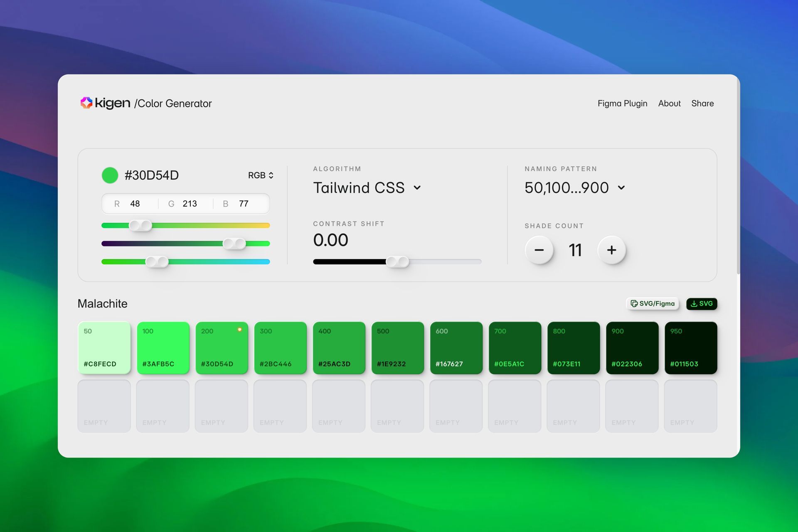
Task: Select the 950 swatch #011503
Action: [690, 348]
